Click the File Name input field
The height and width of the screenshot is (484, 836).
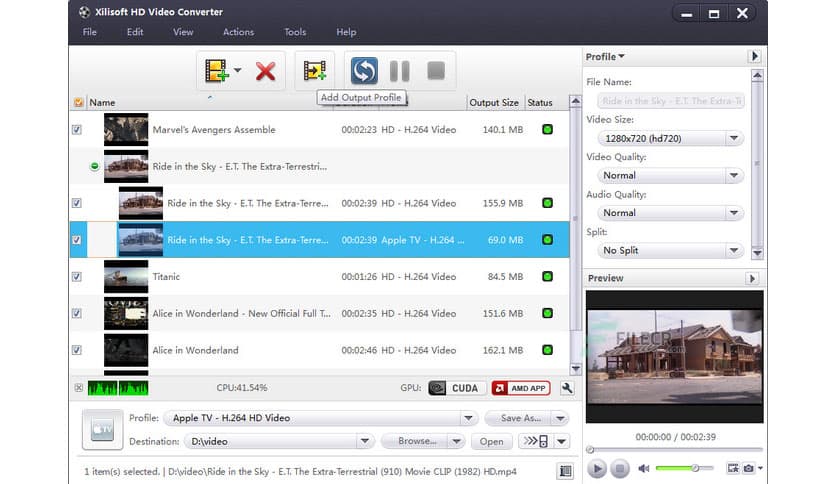click(671, 101)
